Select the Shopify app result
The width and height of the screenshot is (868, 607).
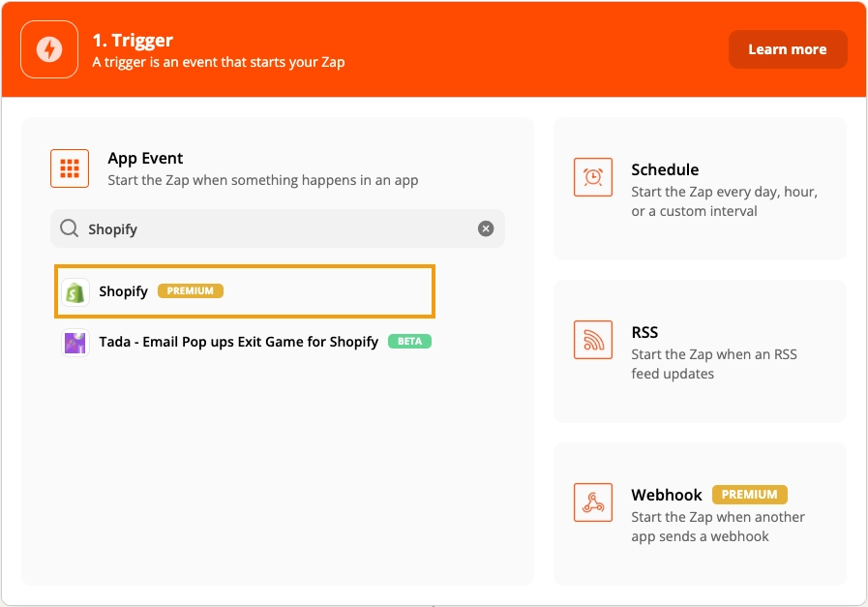245,291
